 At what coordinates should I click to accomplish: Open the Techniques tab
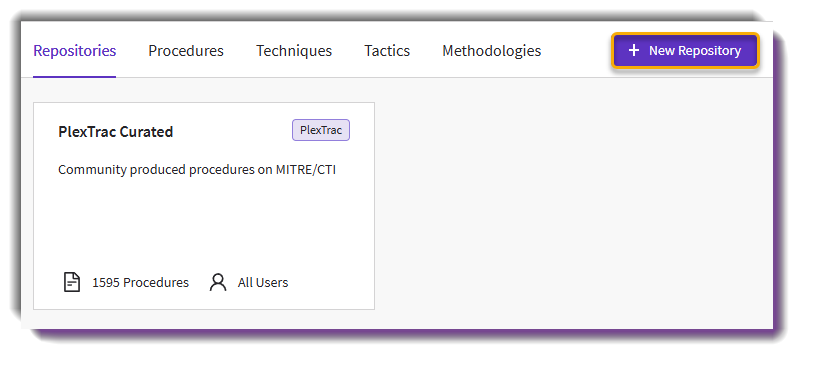pyautogui.click(x=294, y=50)
